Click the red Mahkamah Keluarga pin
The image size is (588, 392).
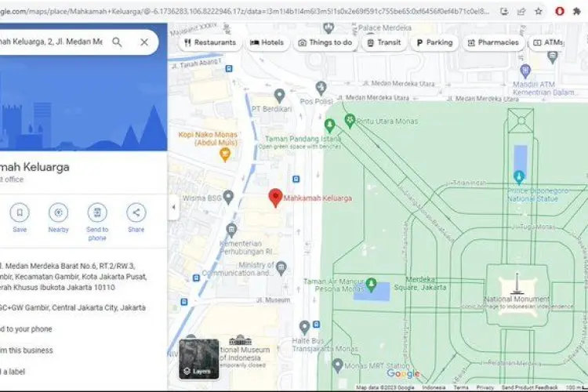[x=275, y=198]
